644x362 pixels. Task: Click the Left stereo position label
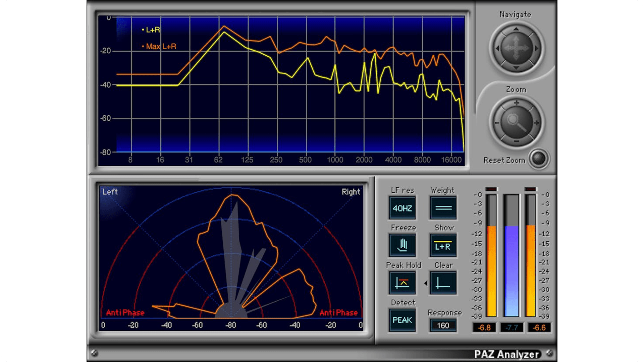tap(110, 192)
